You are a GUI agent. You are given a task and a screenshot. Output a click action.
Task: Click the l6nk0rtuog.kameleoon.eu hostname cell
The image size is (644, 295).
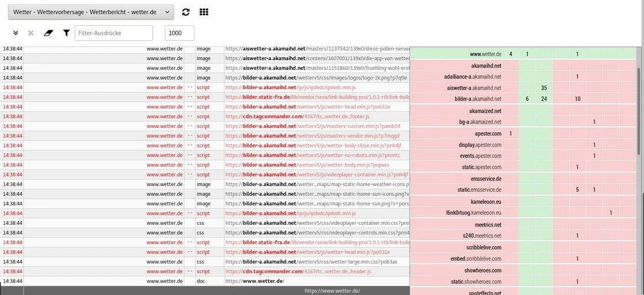tap(456, 213)
